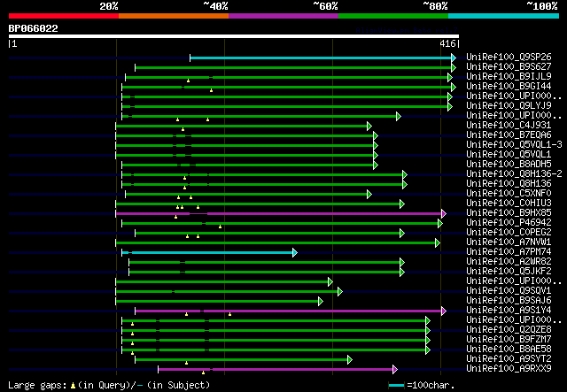567x392 pixels.
Task: Click the purple arrowhead on the A9RXX9 row
Action: (x=395, y=370)
